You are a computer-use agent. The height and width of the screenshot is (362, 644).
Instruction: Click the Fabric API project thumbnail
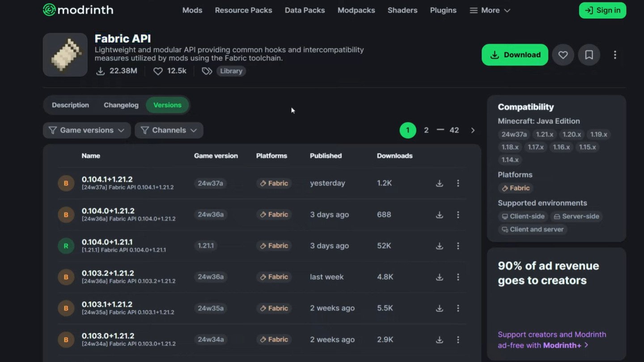[x=65, y=55]
